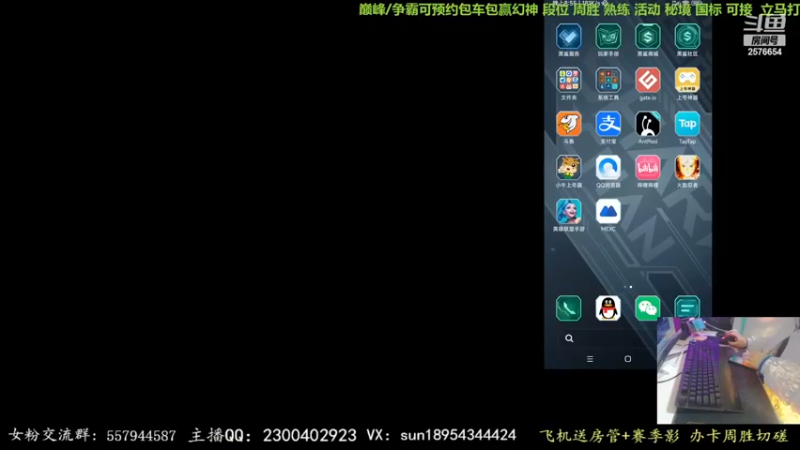
Task: Open the 火影忍者 game
Action: point(687,168)
